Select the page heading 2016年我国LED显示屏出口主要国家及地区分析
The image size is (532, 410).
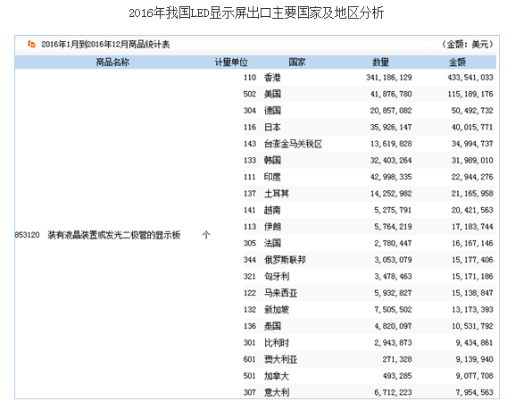point(256,13)
